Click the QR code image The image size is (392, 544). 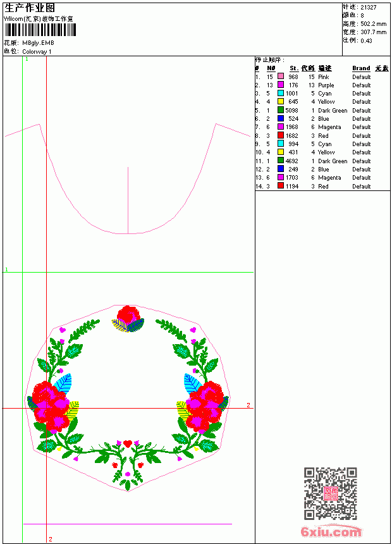331,493
